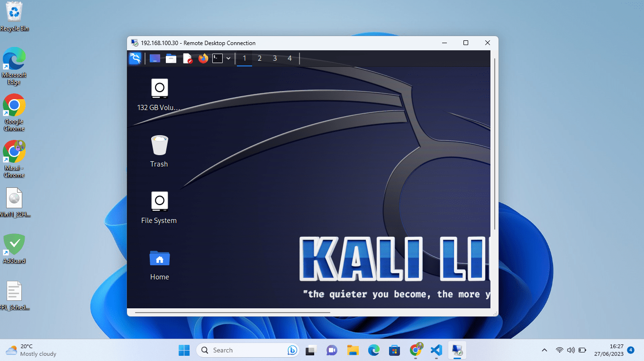Select the Recycle Bin on Windows desktop

click(x=14, y=17)
